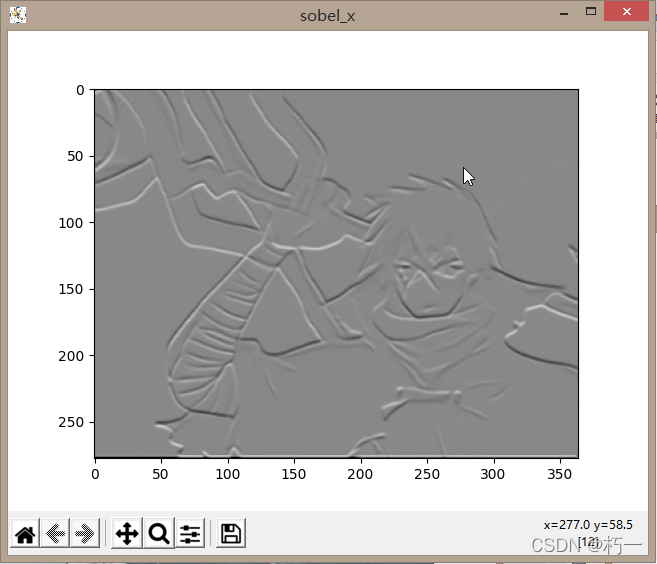Image resolution: width=657 pixels, height=564 pixels.
Task: Click the sobel_x edge image plot
Action: point(336,273)
